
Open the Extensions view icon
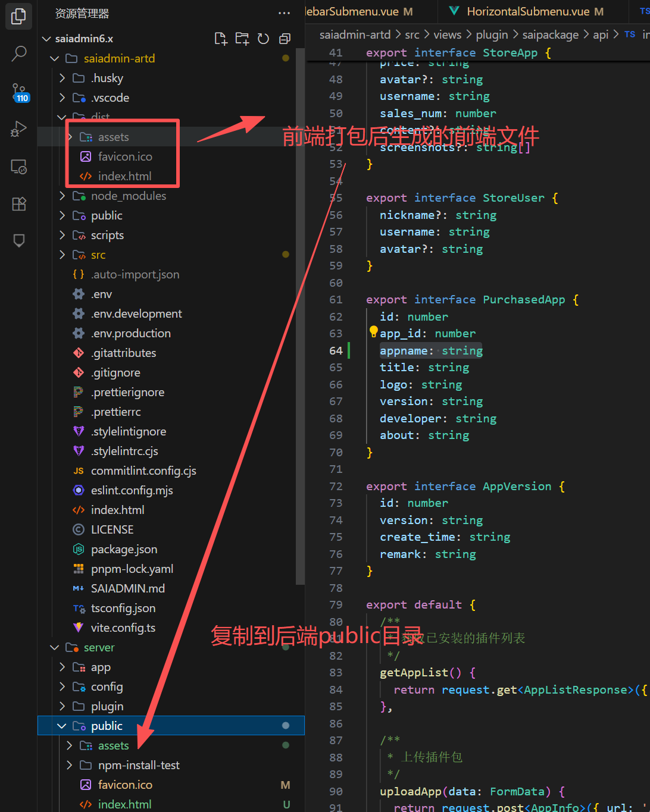coord(18,204)
